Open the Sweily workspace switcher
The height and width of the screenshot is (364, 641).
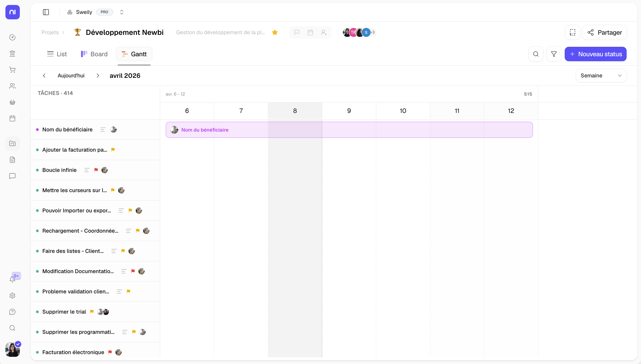click(x=122, y=12)
